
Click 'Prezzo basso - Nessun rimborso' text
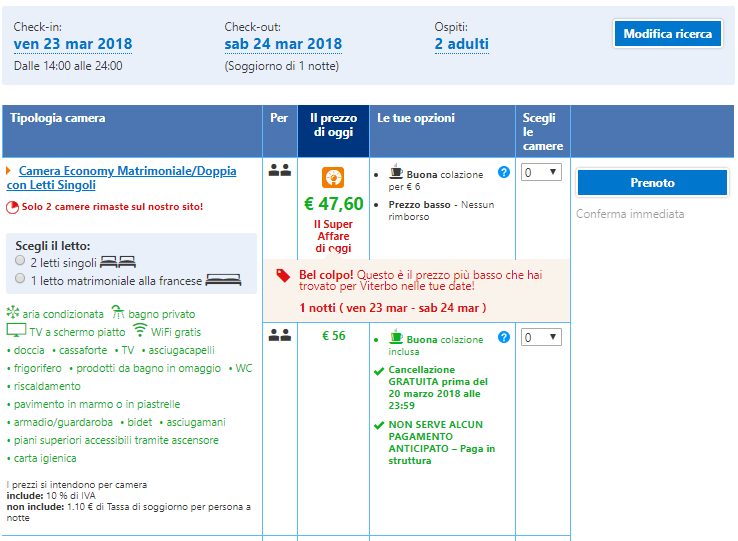tap(441, 210)
